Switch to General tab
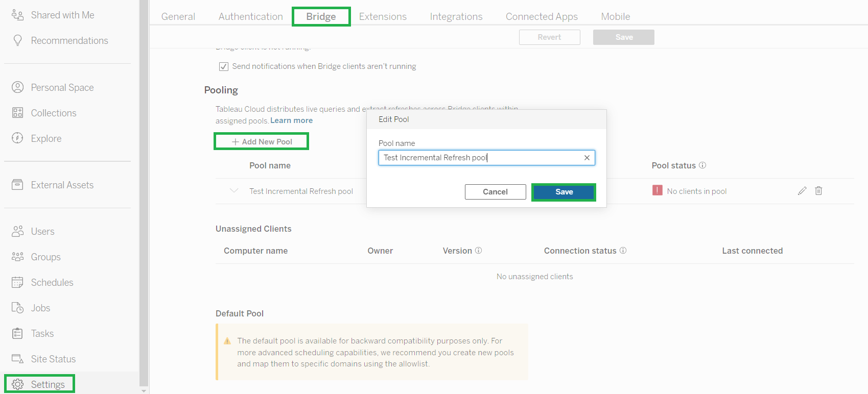This screenshot has height=394, width=868. click(x=178, y=16)
